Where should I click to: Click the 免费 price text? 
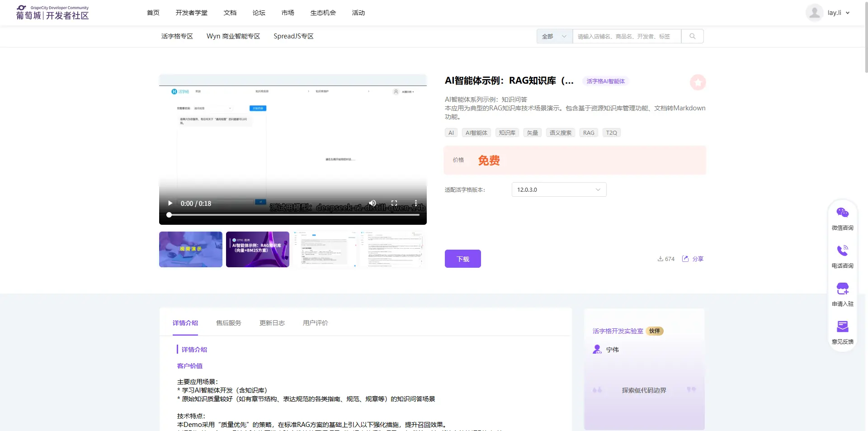point(489,161)
